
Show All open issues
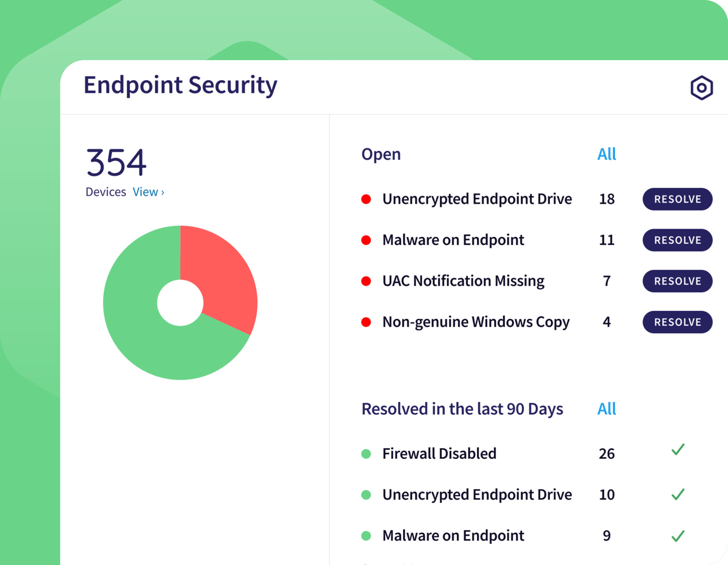coord(606,154)
